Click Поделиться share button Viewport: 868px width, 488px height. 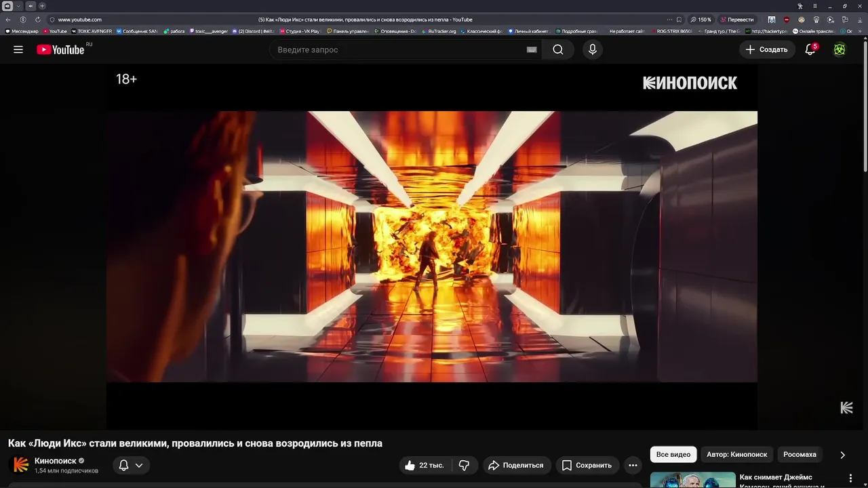(x=516, y=465)
